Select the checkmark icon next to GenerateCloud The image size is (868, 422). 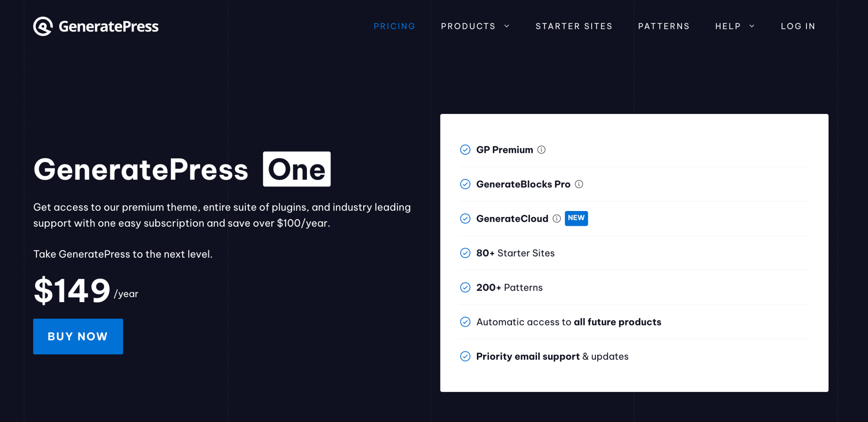(x=465, y=219)
